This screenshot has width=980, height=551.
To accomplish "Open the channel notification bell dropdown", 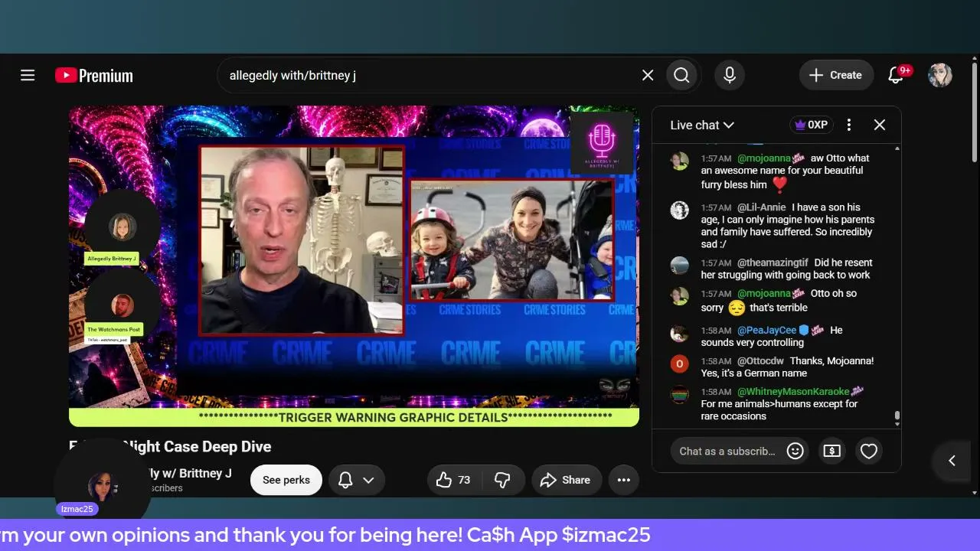I will (x=357, y=480).
